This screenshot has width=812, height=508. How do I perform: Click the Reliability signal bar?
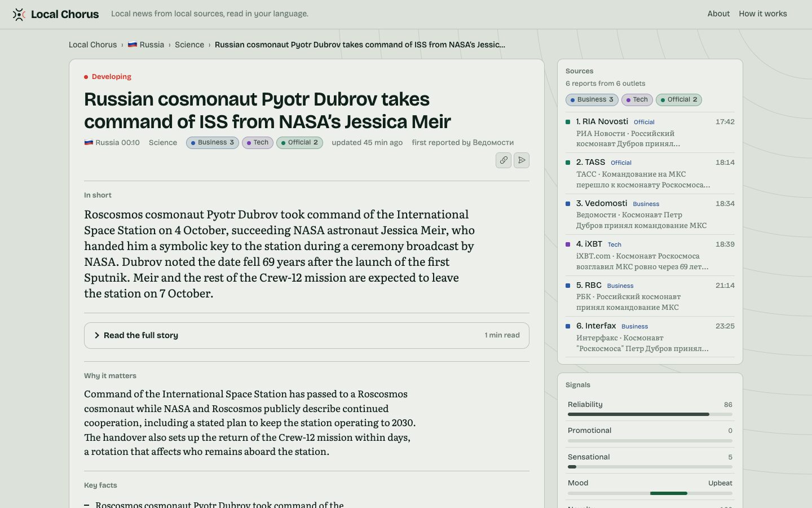(650, 414)
